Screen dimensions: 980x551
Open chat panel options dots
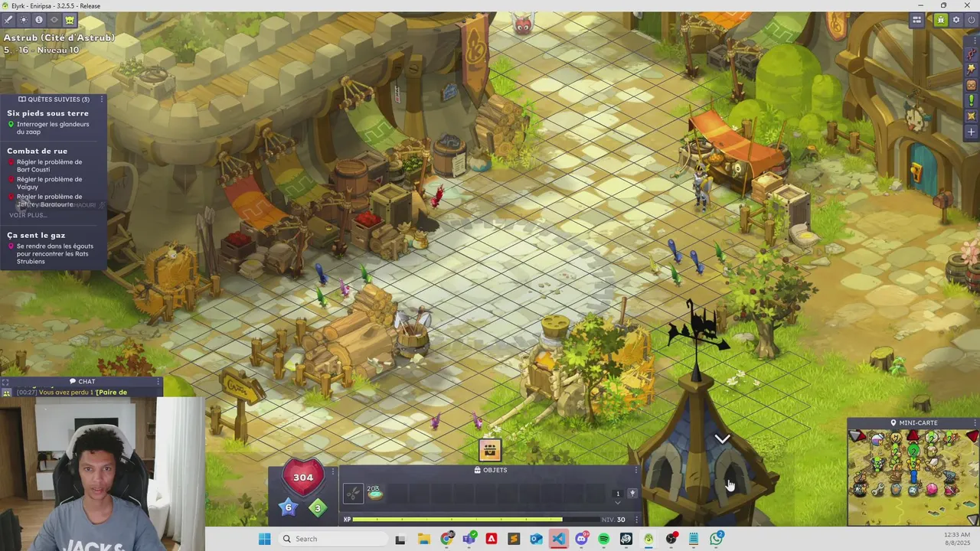tap(158, 381)
